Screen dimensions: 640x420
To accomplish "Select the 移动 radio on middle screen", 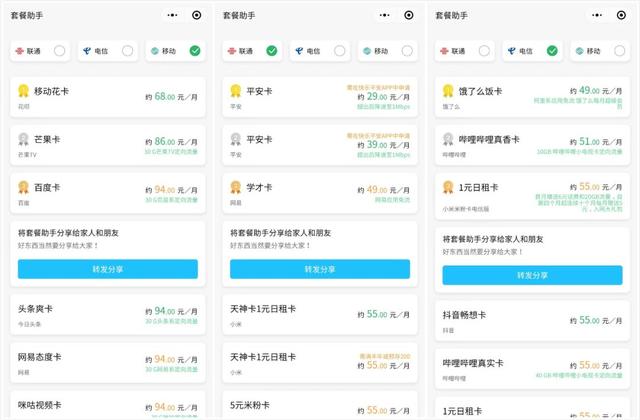I will point(407,51).
